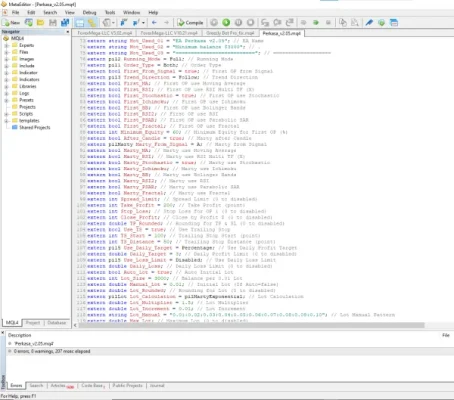Switch to the Greedy Bot Pro_fix.mq4 tab
Image resolution: width=454 pixels, height=400 pixels.
pyautogui.click(x=230, y=33)
